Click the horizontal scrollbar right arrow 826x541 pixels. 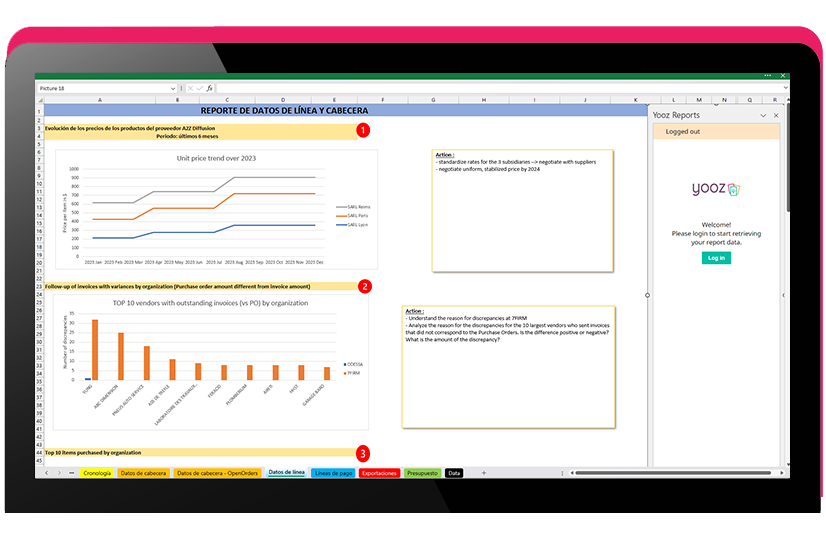(x=782, y=473)
